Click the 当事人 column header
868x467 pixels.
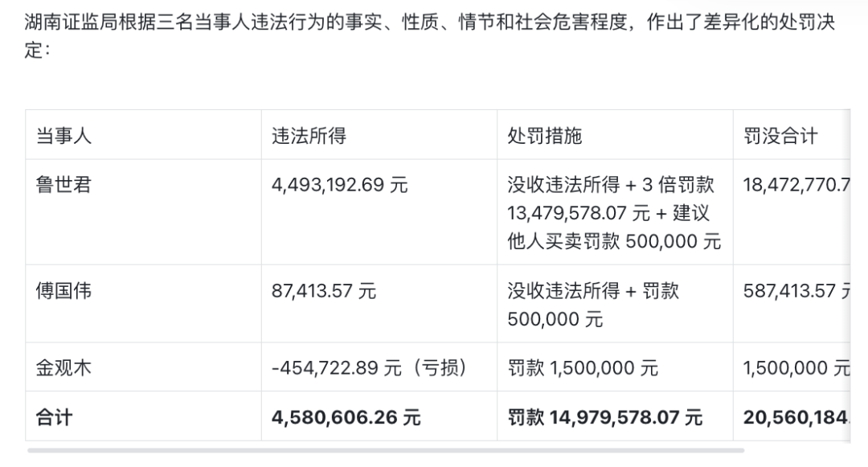[63, 136]
